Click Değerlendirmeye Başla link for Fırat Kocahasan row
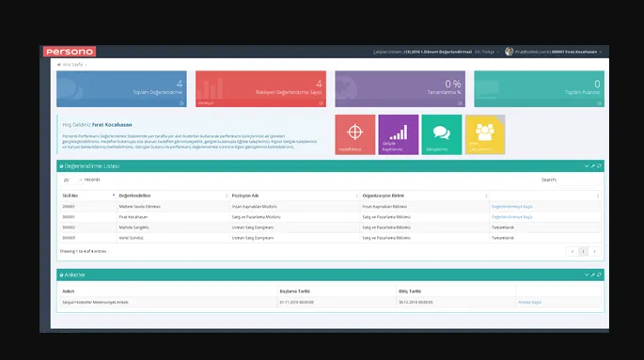This screenshot has width=644, height=360. point(511,217)
